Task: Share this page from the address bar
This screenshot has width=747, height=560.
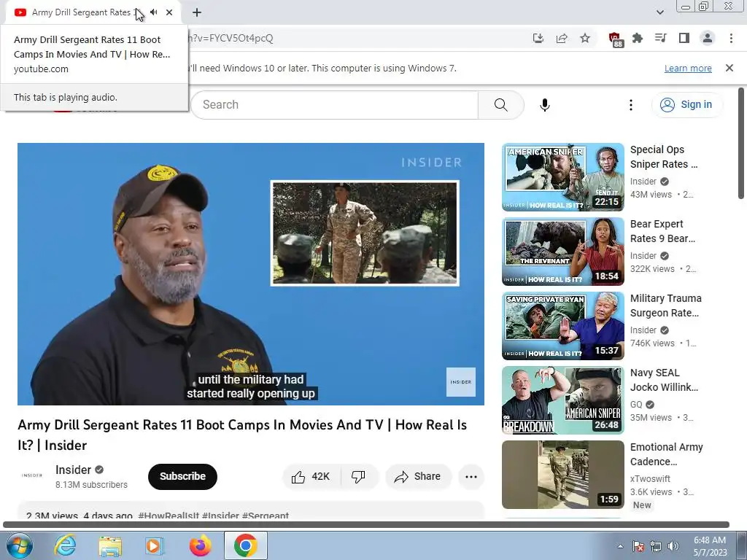Action: [x=562, y=38]
